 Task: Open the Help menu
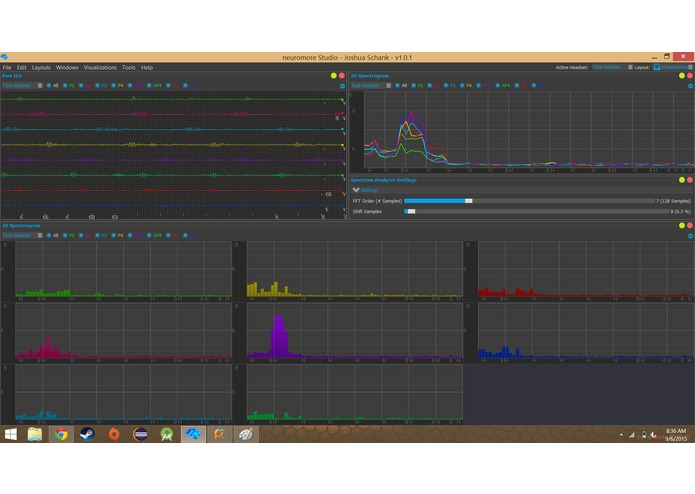(147, 67)
